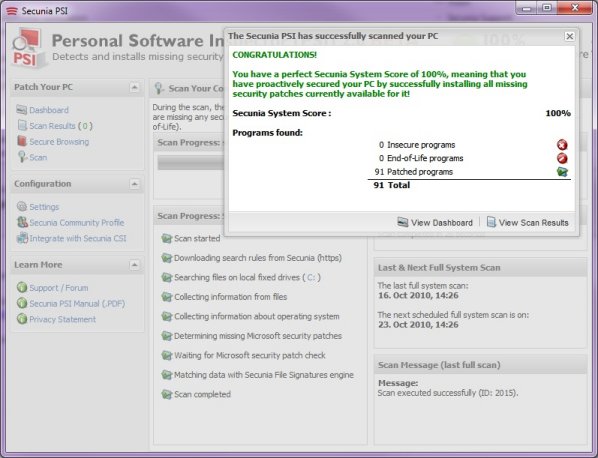Image resolution: width=598 pixels, height=458 pixels.
Task: Click the Secunia PSI Manual globe icon
Action: click(22, 303)
